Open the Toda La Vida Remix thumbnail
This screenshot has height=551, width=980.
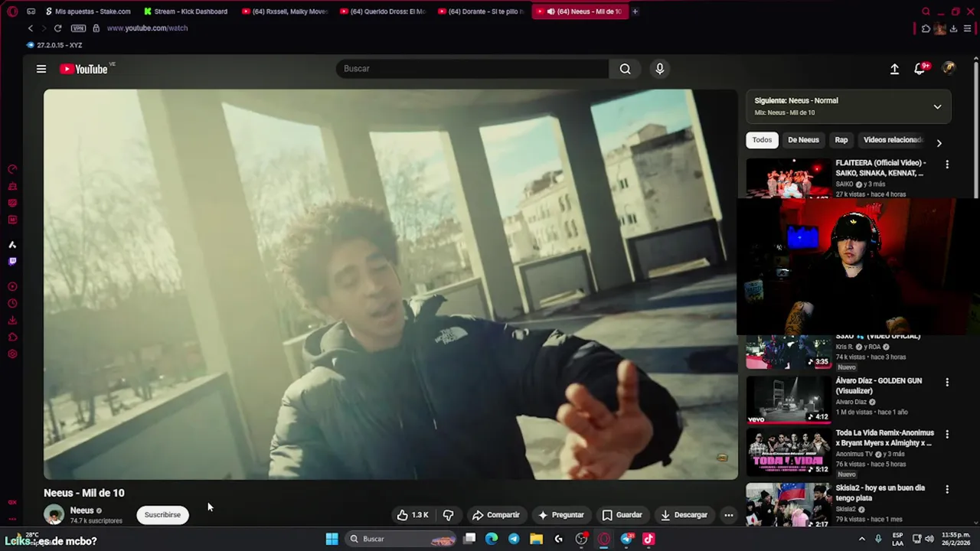pyautogui.click(x=789, y=452)
